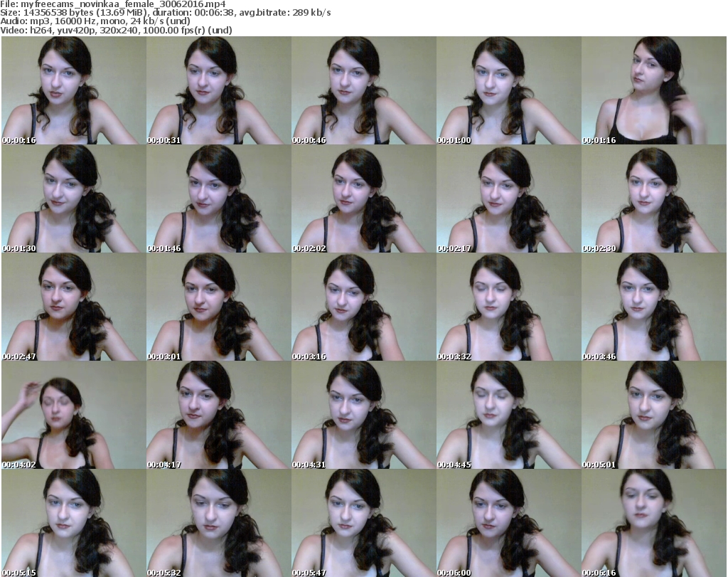Viewport: 728px width, 577px height.
Task: Select the thumbnail stamped 00:02:47
Action: 74,307
